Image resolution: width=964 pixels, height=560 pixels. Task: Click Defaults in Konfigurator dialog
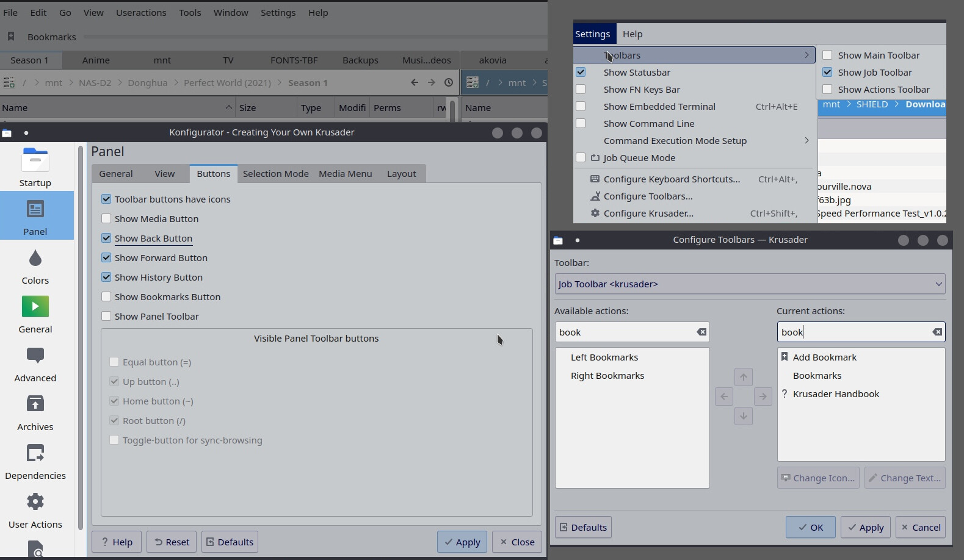click(x=230, y=542)
